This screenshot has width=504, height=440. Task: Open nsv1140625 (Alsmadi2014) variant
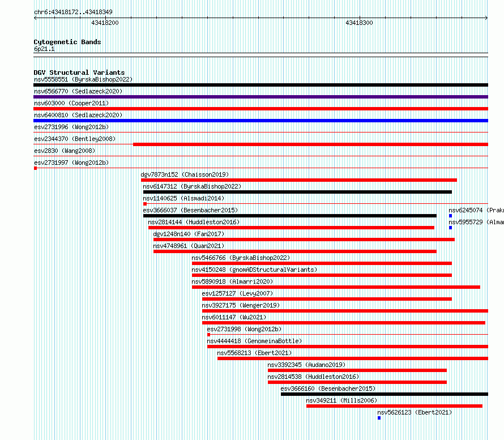pos(183,198)
